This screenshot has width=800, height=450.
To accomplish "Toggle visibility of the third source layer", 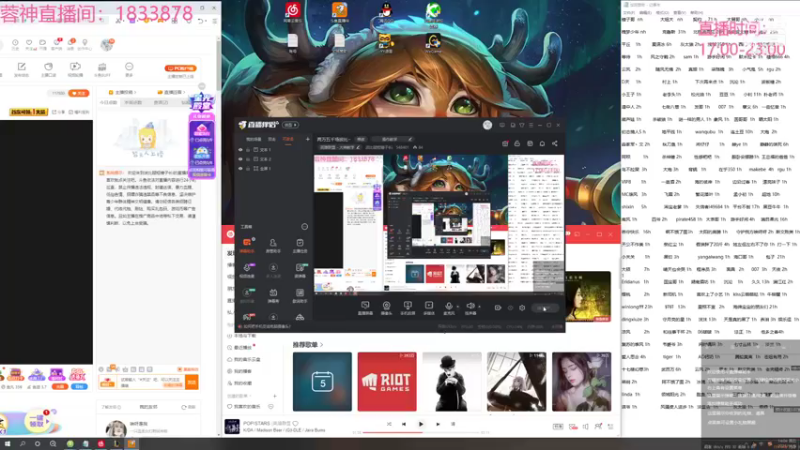I will [x=240, y=168].
